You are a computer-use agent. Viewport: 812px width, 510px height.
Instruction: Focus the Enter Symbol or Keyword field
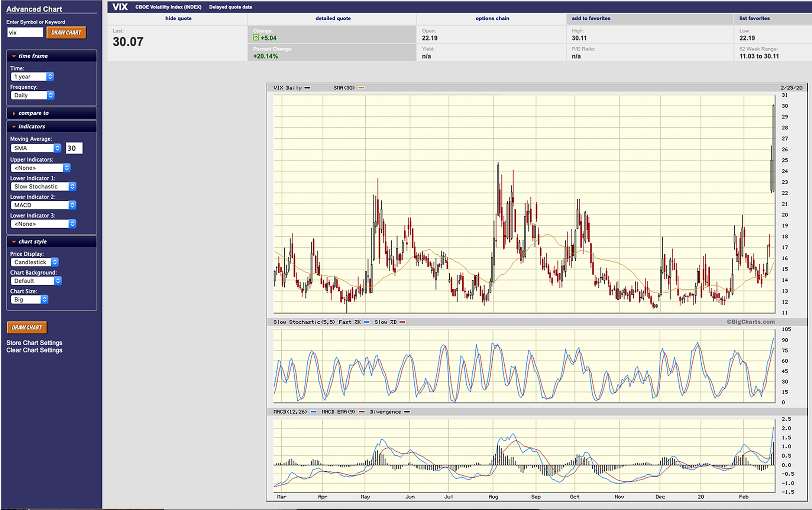click(25, 32)
